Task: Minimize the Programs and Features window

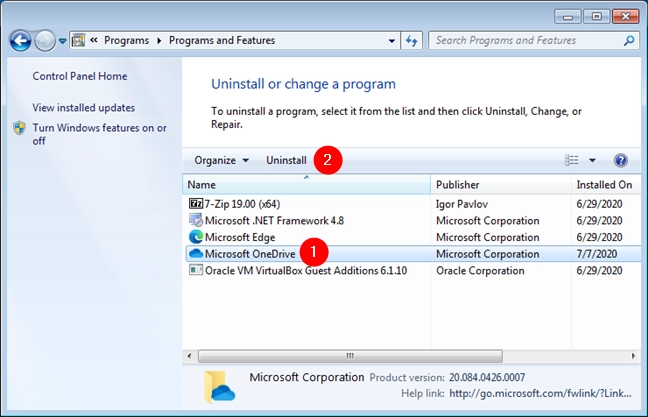Action: (x=568, y=17)
